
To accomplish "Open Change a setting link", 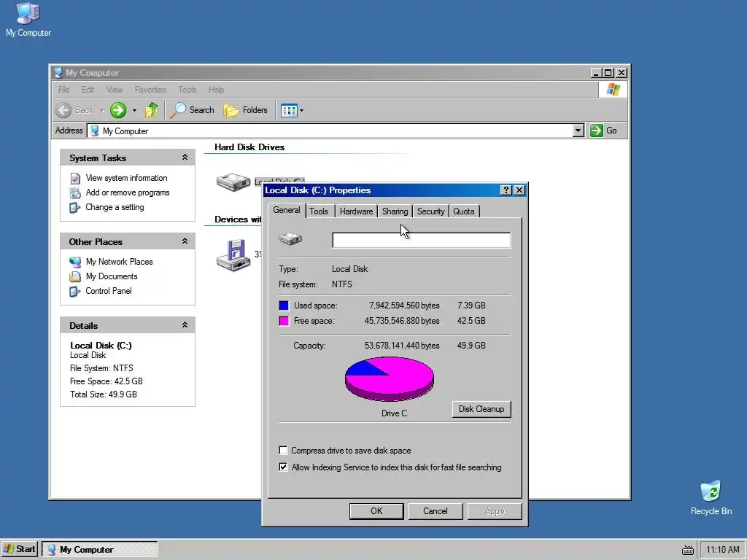I will coord(115,207).
